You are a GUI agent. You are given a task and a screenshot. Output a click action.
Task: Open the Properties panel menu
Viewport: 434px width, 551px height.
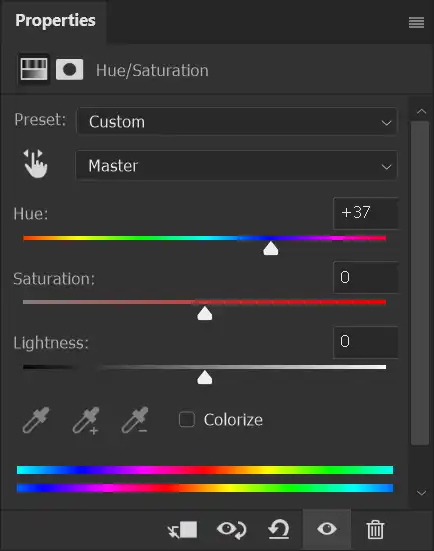(416, 22)
